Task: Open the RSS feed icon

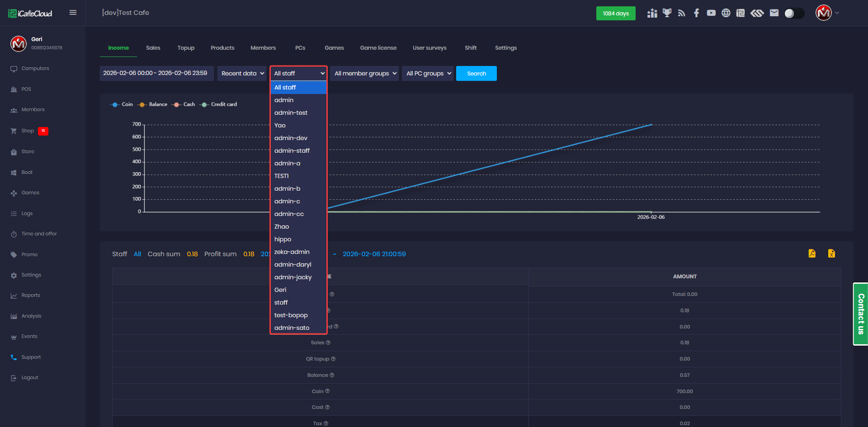Action: [x=682, y=13]
